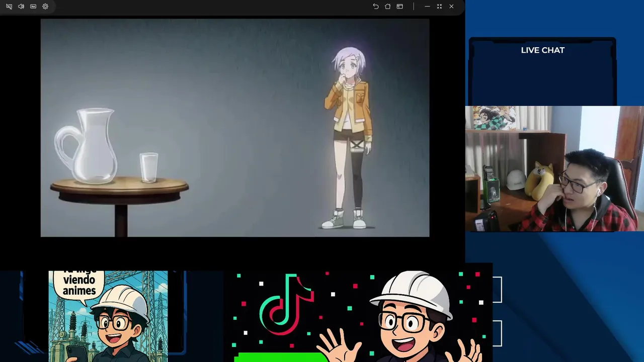This screenshot has height=362, width=644.
Task: Click the anime video playback area
Action: click(235, 128)
